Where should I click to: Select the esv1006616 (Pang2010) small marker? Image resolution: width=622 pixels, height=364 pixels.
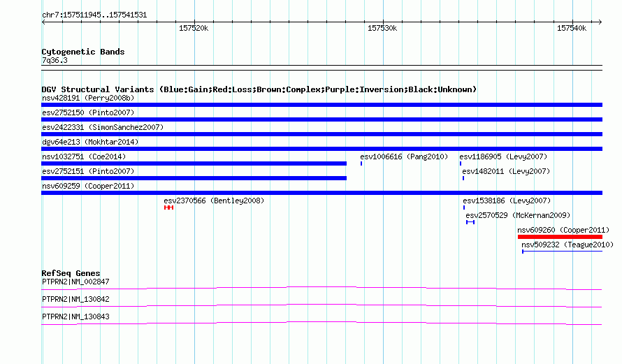click(x=361, y=163)
